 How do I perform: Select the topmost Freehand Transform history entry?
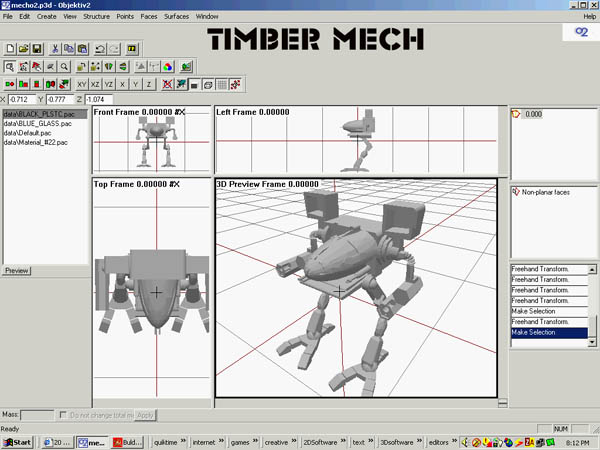[549, 269]
